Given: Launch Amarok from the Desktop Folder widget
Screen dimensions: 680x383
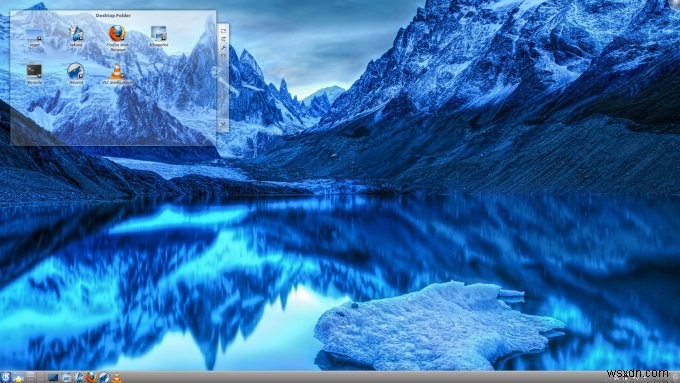Looking at the screenshot, I should (76, 73).
